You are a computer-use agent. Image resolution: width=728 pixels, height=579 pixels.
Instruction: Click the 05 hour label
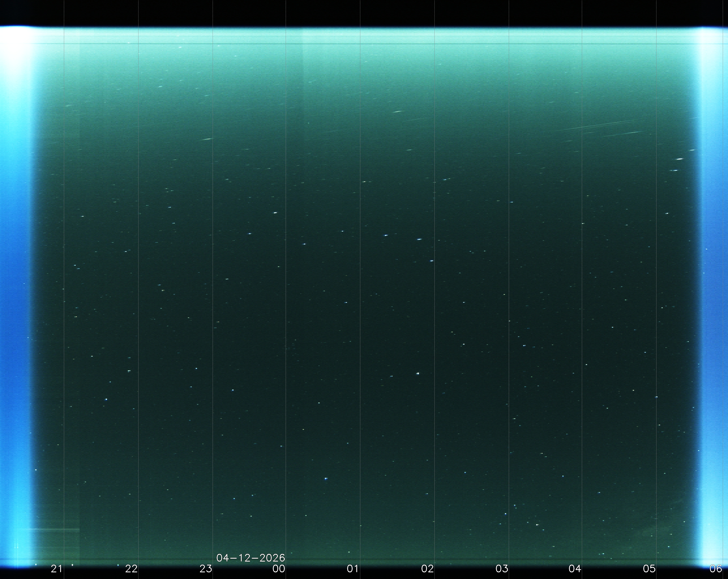(649, 569)
